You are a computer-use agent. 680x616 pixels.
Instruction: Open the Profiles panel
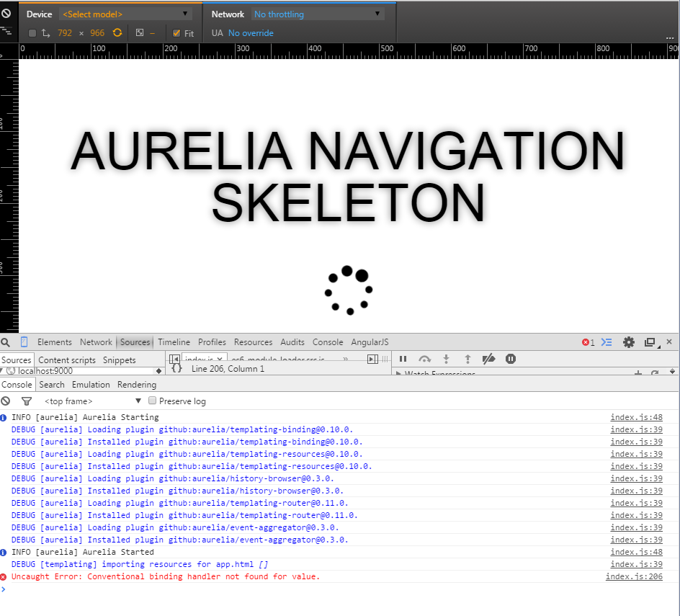212,342
